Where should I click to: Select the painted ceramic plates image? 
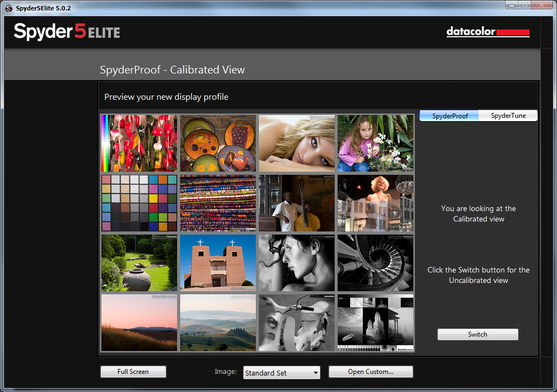[218, 143]
